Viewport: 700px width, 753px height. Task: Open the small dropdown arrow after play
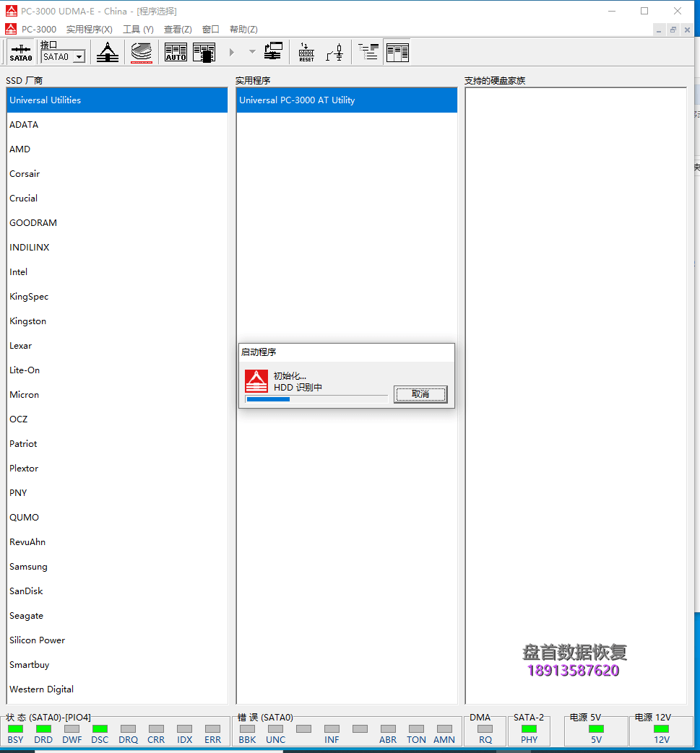(252, 51)
